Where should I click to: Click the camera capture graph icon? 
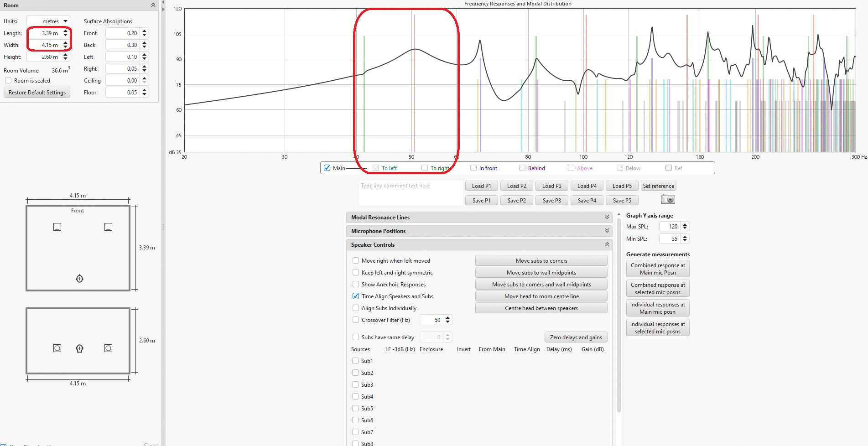point(668,200)
